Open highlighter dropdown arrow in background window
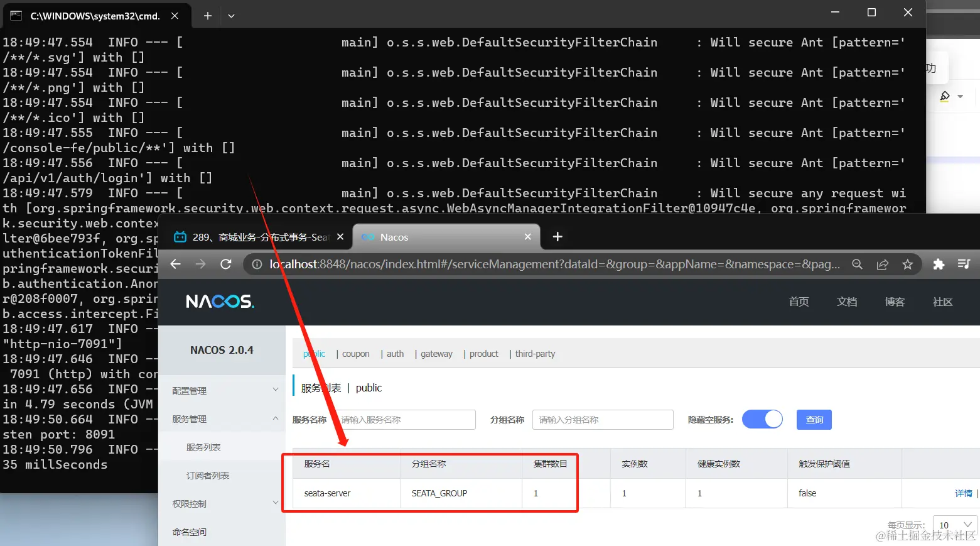Image resolution: width=980 pixels, height=546 pixels. (961, 97)
